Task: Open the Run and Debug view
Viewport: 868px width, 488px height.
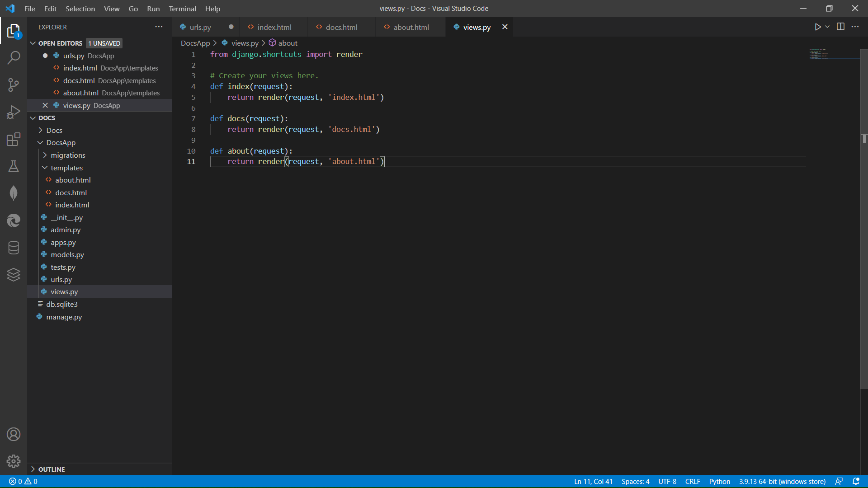Action: (14, 112)
